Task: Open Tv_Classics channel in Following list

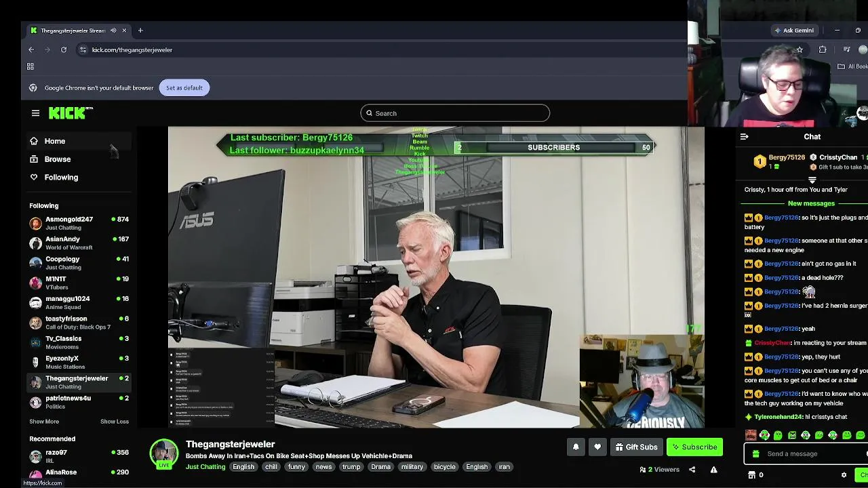Action: click(79, 342)
